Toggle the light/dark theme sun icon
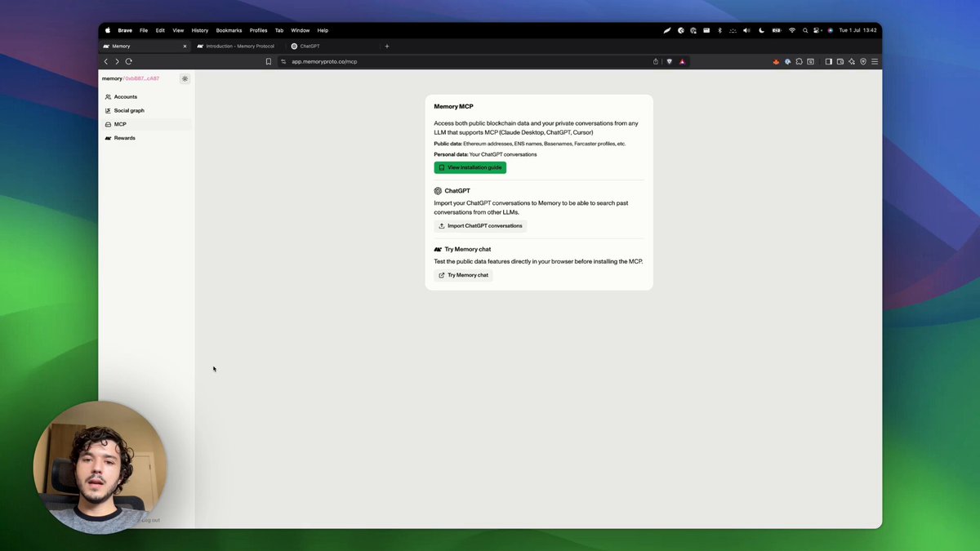Screen dimensions: 980x551 pyautogui.click(x=185, y=79)
